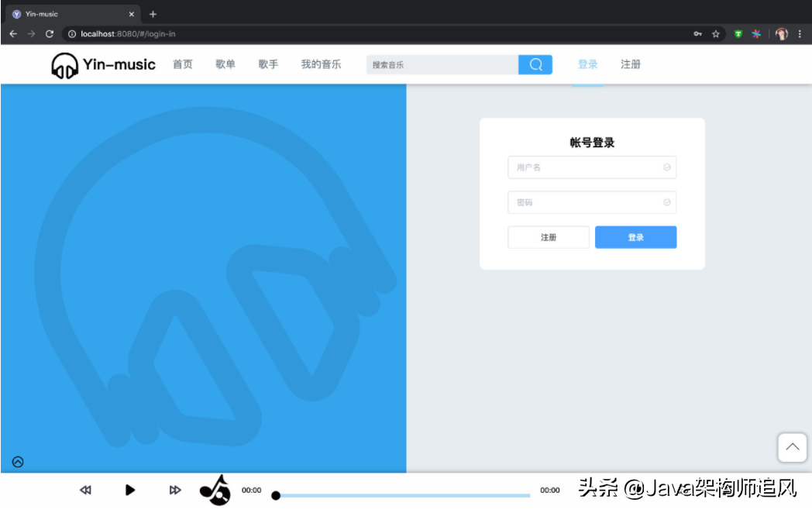Click the blue 登录 button in login card
Screen dimensions: 812x513
[635, 237]
